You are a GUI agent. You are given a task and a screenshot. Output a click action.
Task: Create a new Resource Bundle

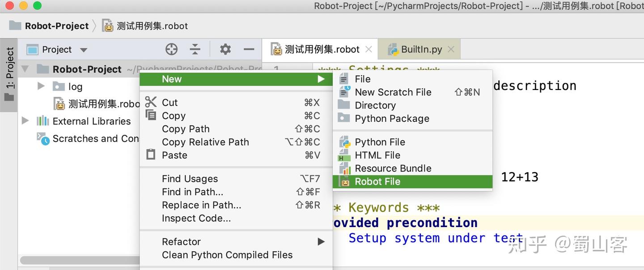tap(393, 168)
